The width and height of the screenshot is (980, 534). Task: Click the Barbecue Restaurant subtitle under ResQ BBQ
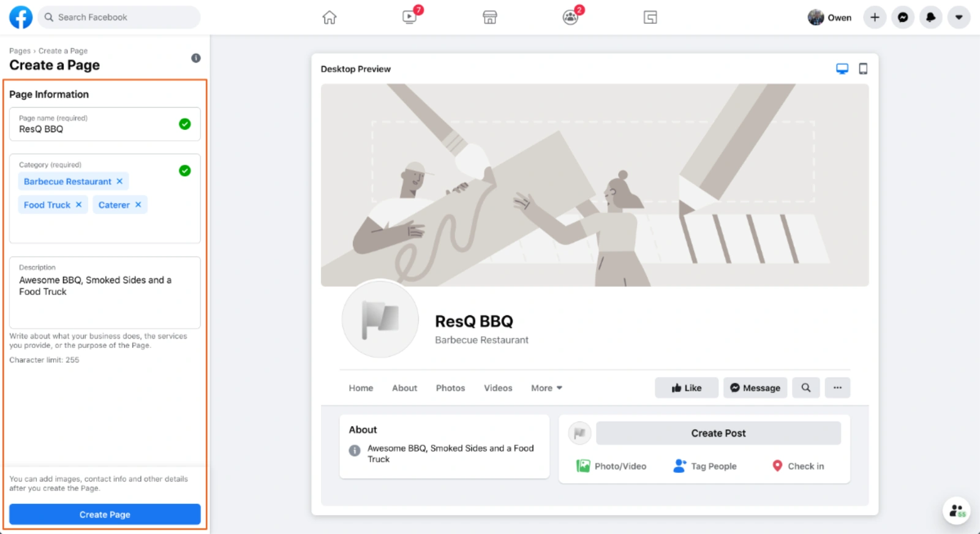click(481, 340)
